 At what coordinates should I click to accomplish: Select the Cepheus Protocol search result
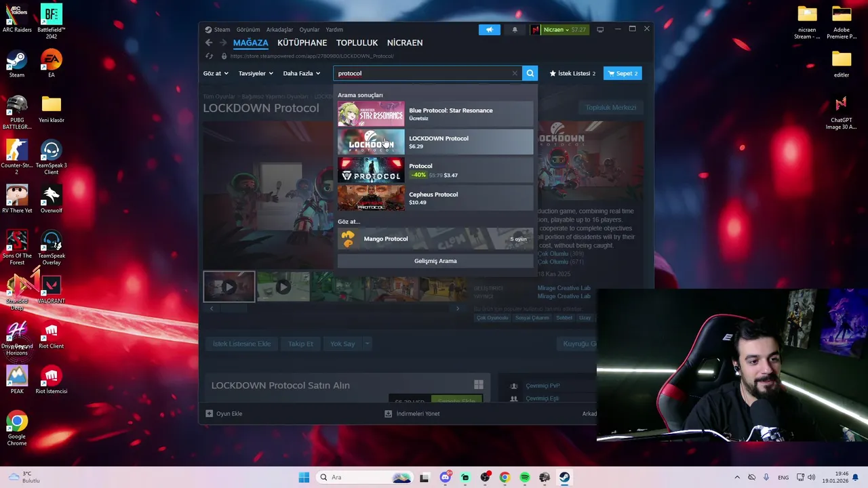click(x=435, y=198)
